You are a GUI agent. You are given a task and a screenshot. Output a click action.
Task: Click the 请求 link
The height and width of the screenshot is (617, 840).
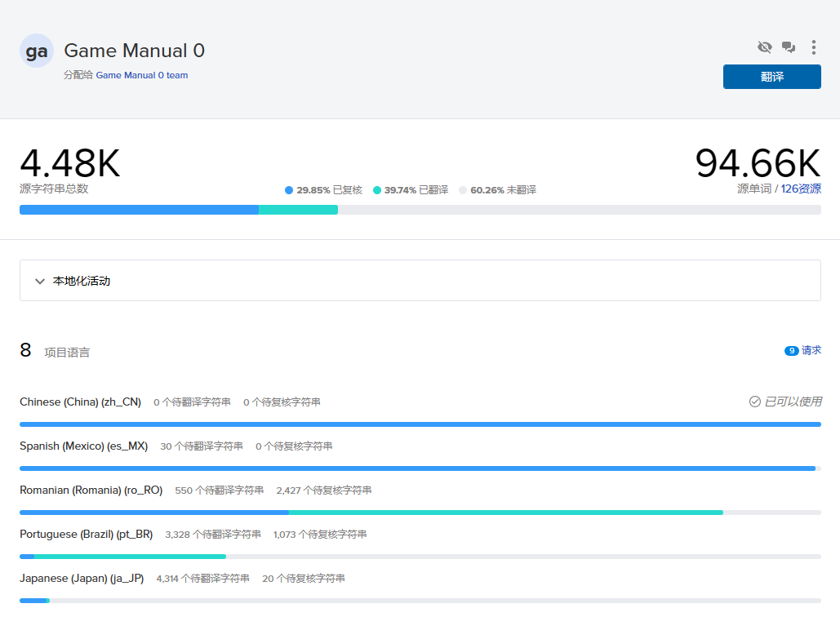point(811,350)
